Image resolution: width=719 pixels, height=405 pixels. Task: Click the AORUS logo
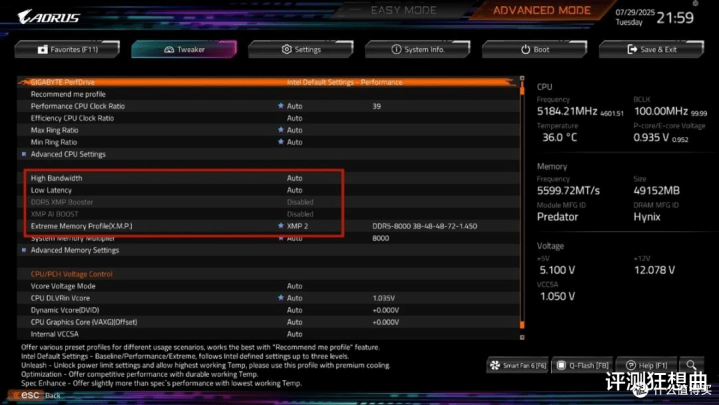pyautogui.click(x=49, y=17)
